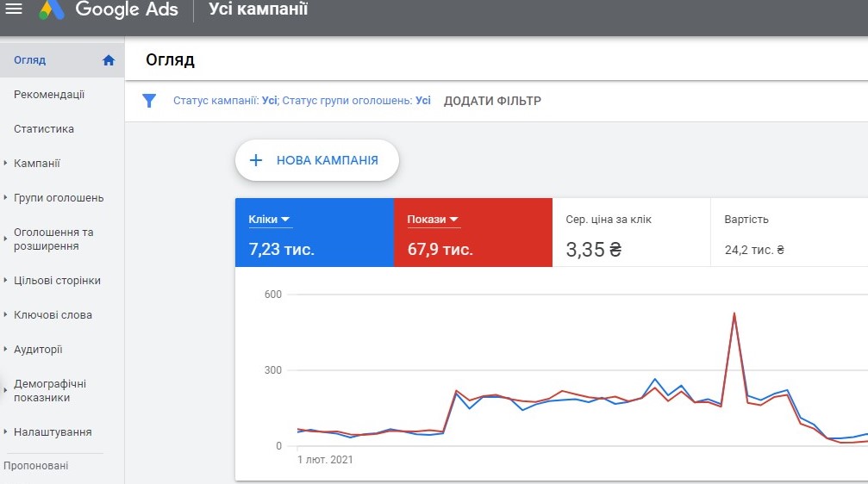The image size is (868, 484).
Task: Select the Вартість metric card
Action: [789, 233]
